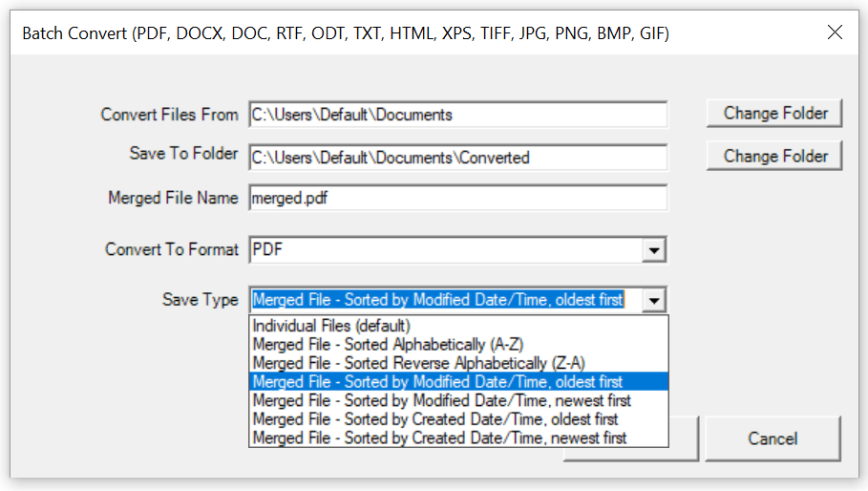The image size is (868, 491).
Task: Click the selected text in Save Type box
Action: [x=438, y=300]
